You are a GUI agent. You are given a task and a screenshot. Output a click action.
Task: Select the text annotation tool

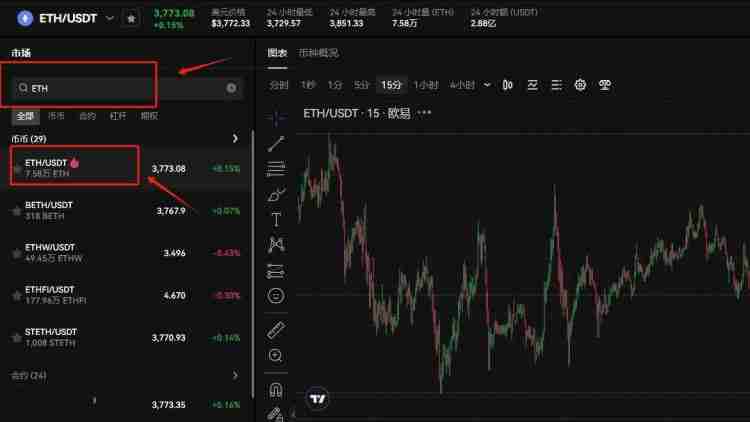point(276,219)
